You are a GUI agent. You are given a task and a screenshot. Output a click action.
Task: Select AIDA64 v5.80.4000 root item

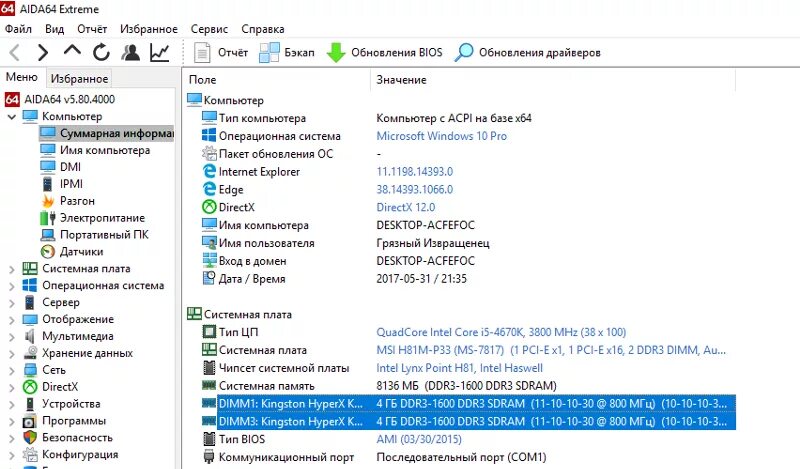(x=60, y=99)
